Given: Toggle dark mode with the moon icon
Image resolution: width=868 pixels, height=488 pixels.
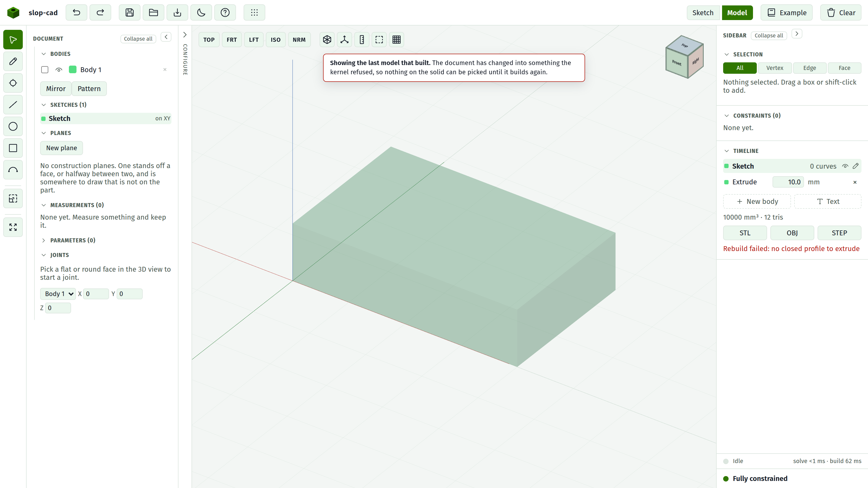Looking at the screenshot, I should point(201,12).
